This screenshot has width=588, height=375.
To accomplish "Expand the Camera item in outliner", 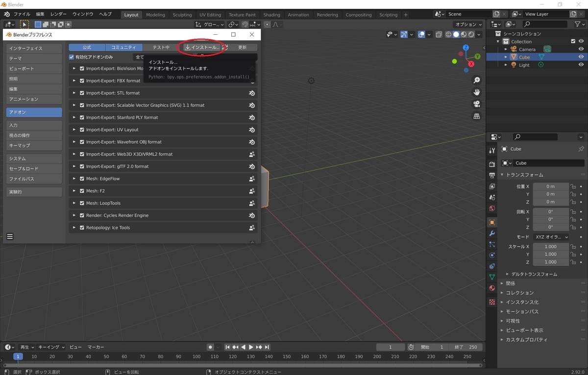I will tap(506, 49).
